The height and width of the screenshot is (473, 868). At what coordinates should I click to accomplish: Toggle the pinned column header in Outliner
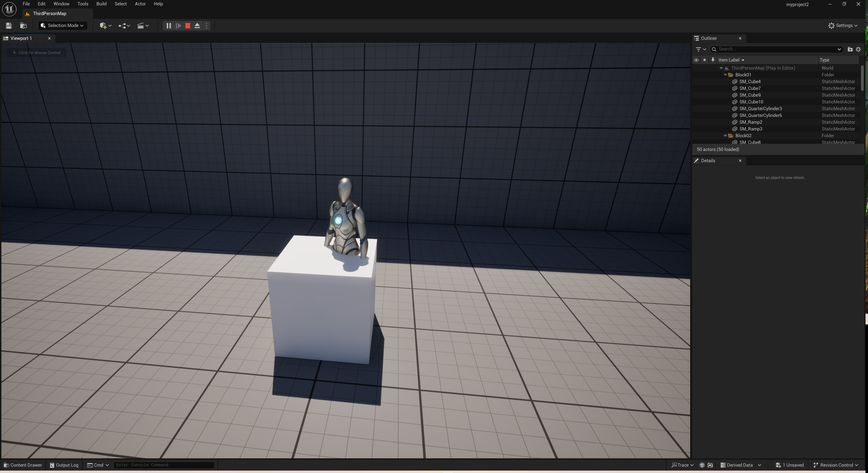point(713,60)
